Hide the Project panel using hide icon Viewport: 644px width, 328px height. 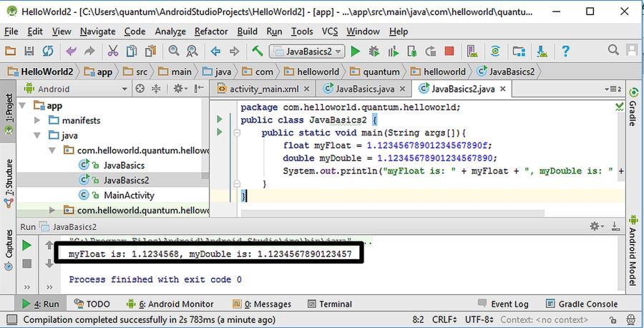click(199, 89)
